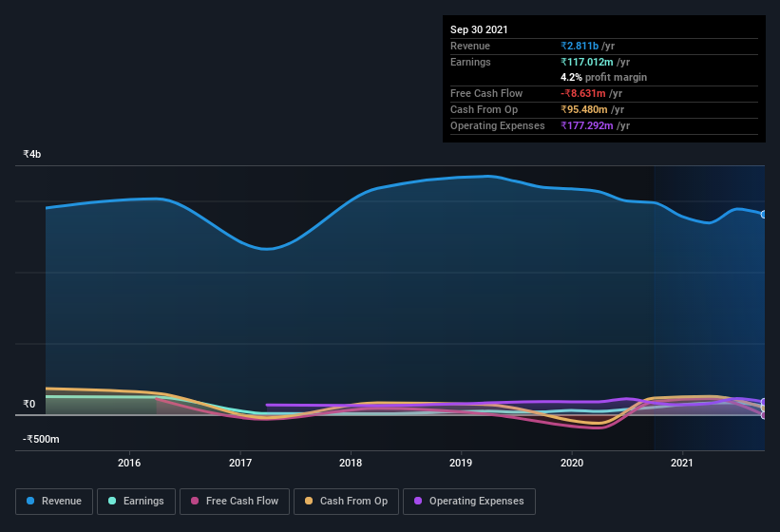Click the 2019 x-axis label
780x532 pixels.
click(461, 463)
